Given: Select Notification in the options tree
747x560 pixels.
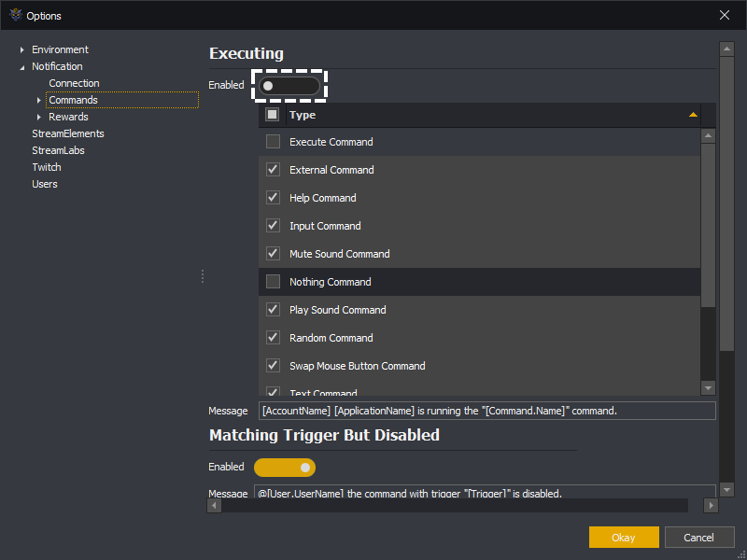Looking at the screenshot, I should point(57,66).
